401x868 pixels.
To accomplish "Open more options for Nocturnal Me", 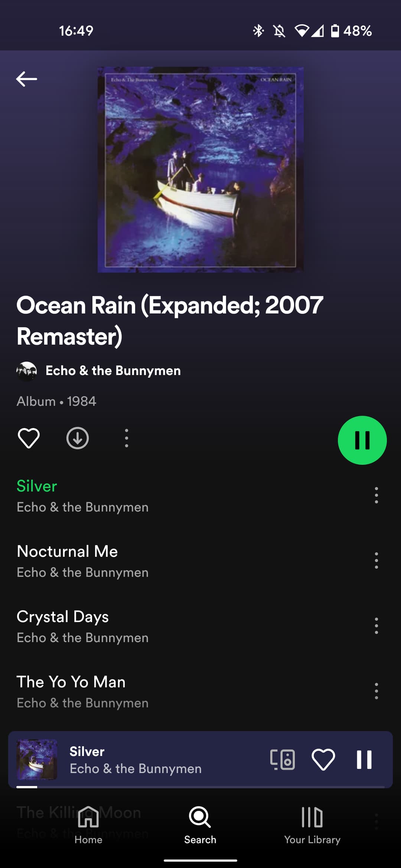I will [x=376, y=560].
